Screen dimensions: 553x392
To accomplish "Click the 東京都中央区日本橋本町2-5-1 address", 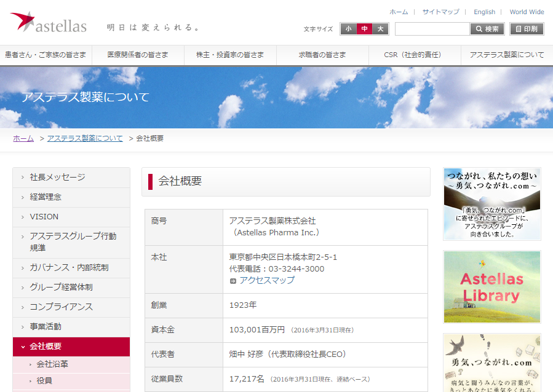I will coord(283,257).
